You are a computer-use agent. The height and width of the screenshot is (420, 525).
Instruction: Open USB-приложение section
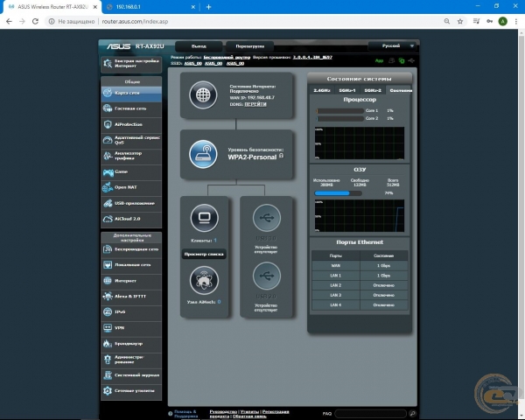pyautogui.click(x=131, y=203)
